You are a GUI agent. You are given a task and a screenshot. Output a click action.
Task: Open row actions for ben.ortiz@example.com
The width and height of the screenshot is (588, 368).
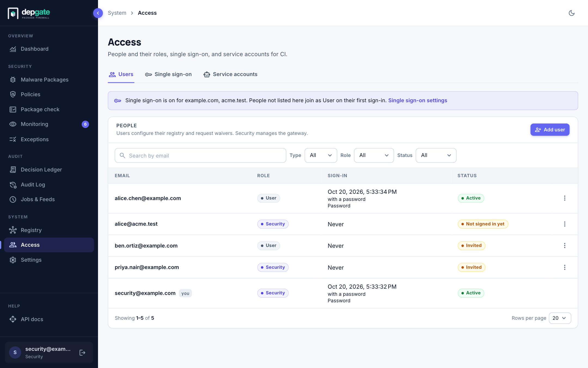(x=565, y=246)
